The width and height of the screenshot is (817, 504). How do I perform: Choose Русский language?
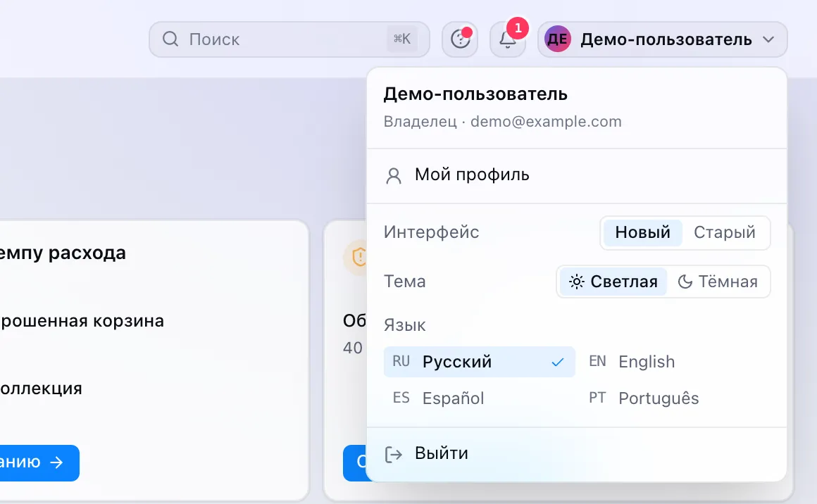pyautogui.click(x=480, y=362)
